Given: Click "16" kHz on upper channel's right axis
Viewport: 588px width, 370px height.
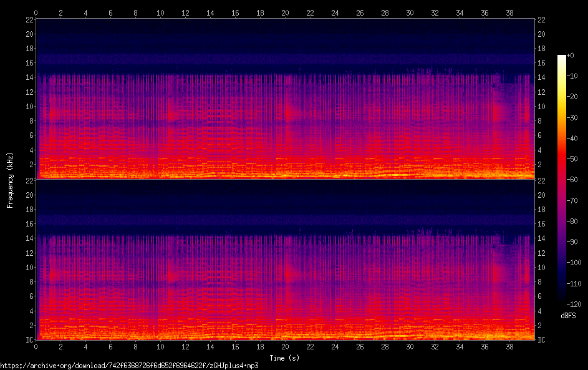Looking at the screenshot, I should pos(541,62).
